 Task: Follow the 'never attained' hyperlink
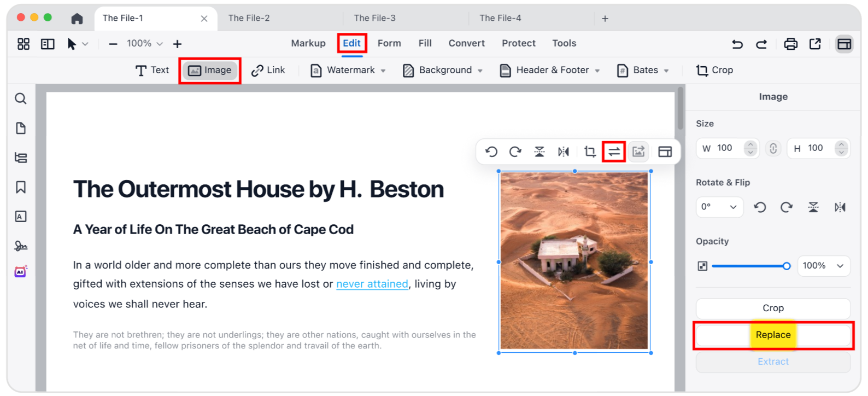(372, 284)
